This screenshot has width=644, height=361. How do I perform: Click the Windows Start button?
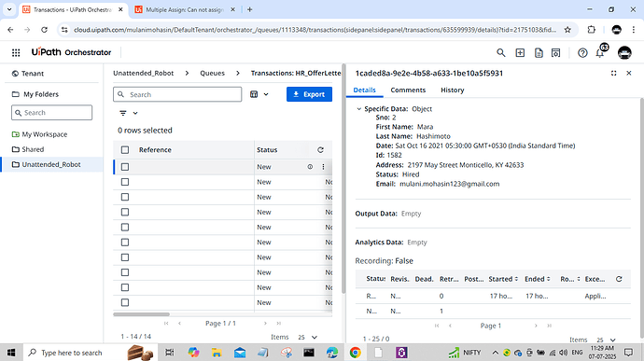point(11,353)
